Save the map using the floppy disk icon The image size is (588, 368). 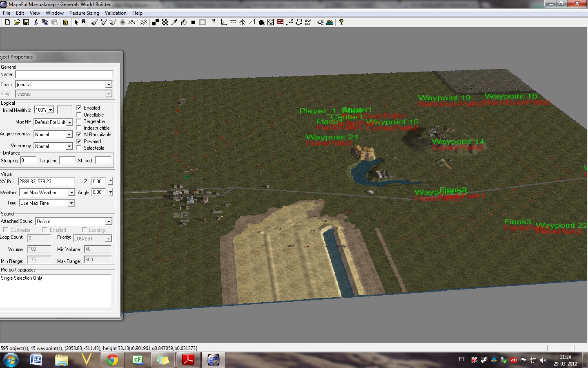pyautogui.click(x=26, y=22)
